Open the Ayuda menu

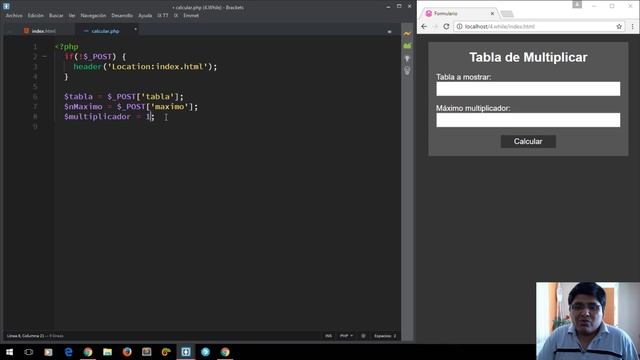point(145,16)
